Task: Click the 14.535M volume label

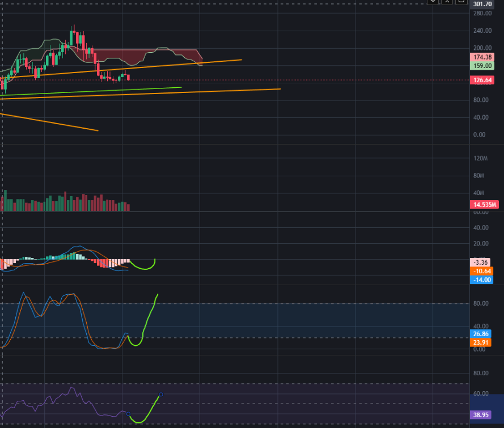Action: [x=484, y=205]
